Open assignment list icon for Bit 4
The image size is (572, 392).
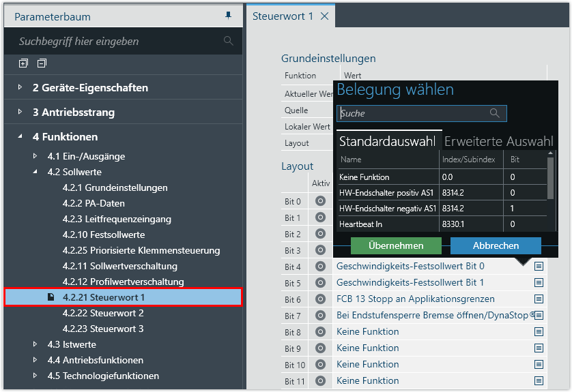(539, 266)
